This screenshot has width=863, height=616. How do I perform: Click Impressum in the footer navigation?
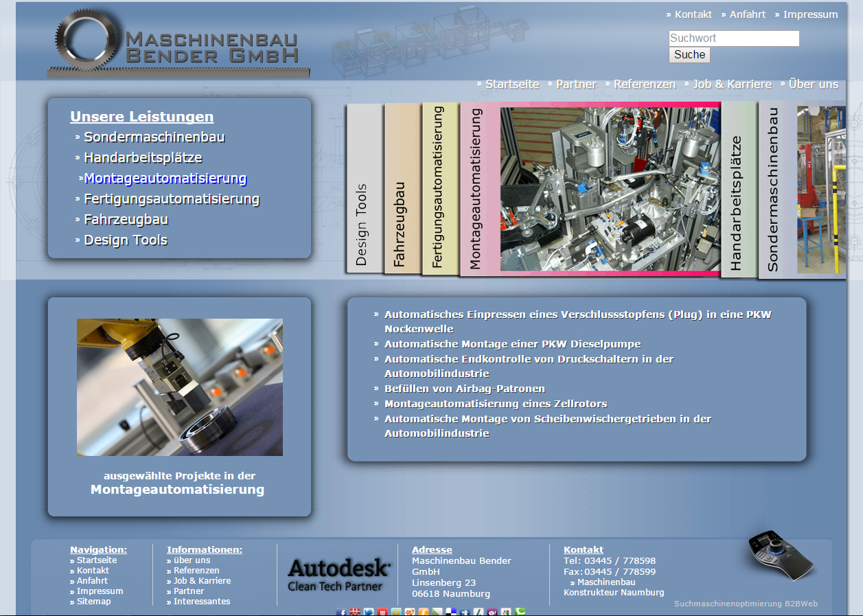(100, 591)
